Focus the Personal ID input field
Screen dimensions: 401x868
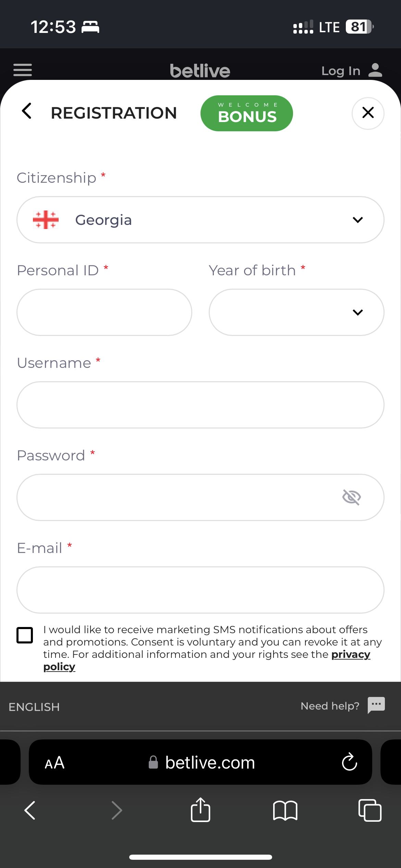point(104,312)
